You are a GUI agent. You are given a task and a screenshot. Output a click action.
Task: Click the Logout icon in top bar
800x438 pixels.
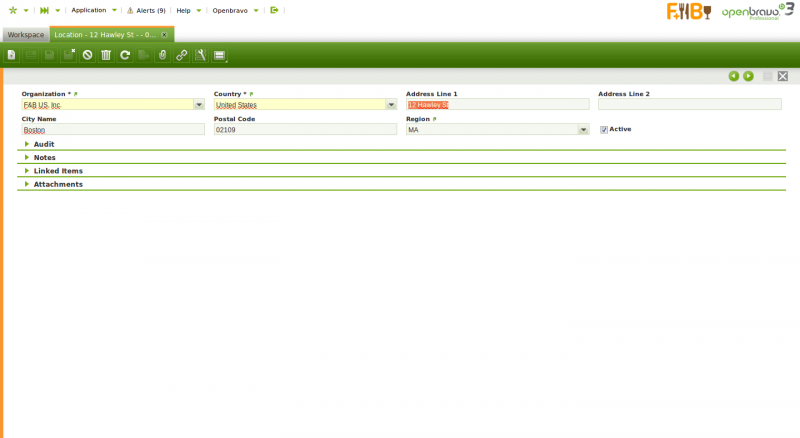[x=274, y=10]
